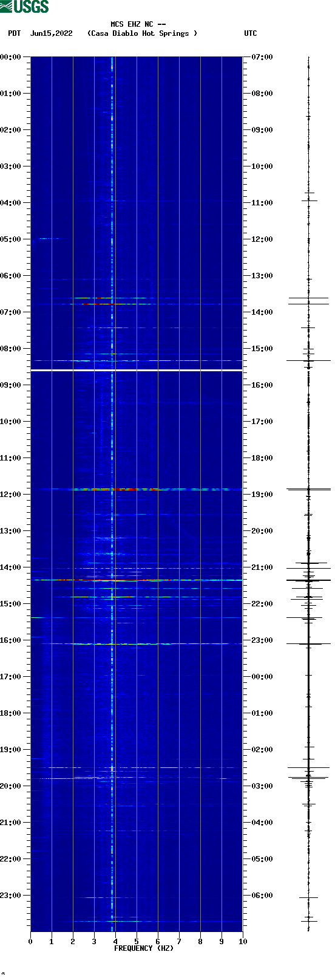The image size is (335, 980).
Task: Click the '10' frequency axis tick label
Action: 243,942
